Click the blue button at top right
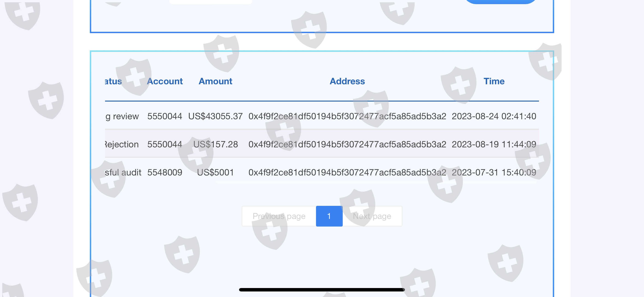Screen dimensions: 644x297 [x=501, y=2]
